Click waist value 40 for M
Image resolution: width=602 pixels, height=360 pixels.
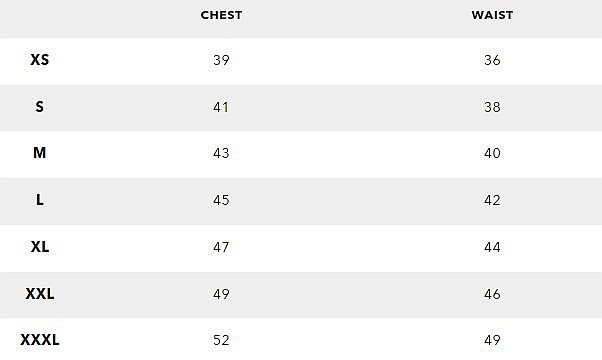(492, 154)
